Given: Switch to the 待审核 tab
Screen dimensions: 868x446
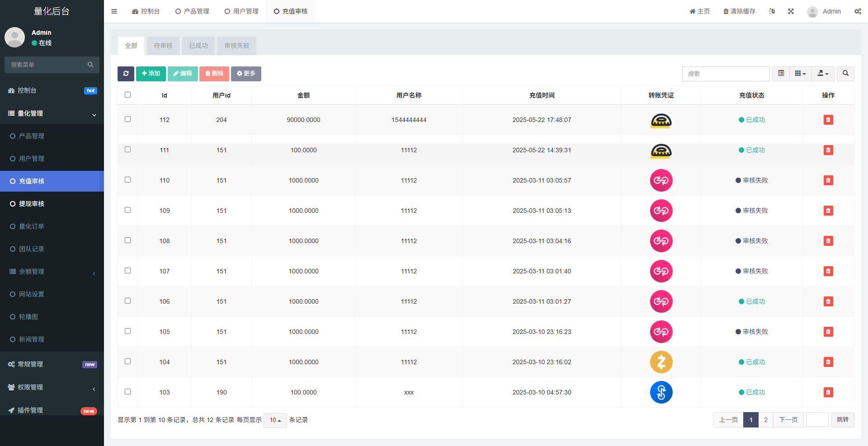Looking at the screenshot, I should click(163, 46).
